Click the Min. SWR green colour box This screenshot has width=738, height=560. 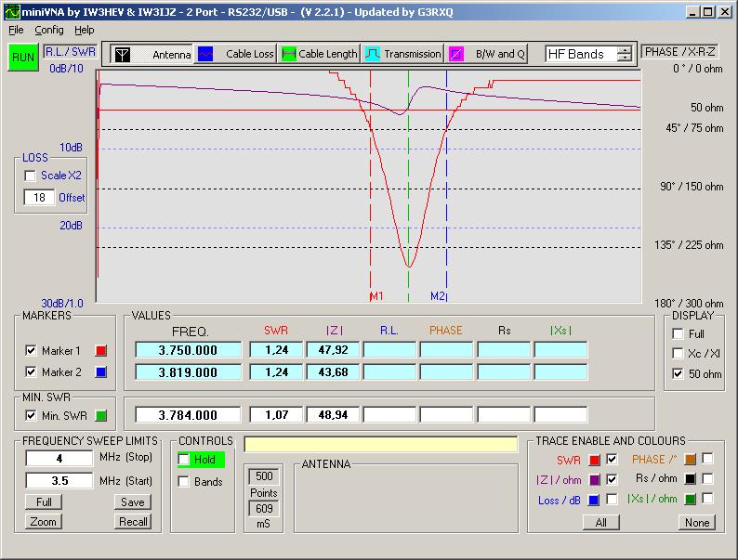(102, 415)
